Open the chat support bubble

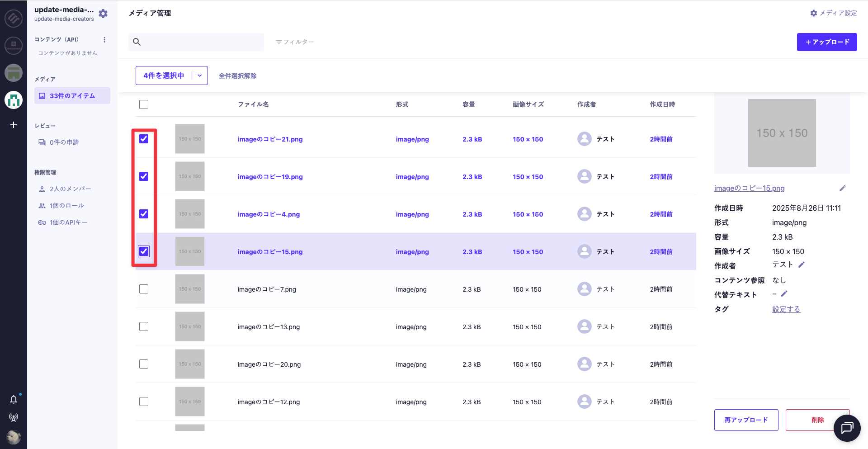(x=847, y=428)
